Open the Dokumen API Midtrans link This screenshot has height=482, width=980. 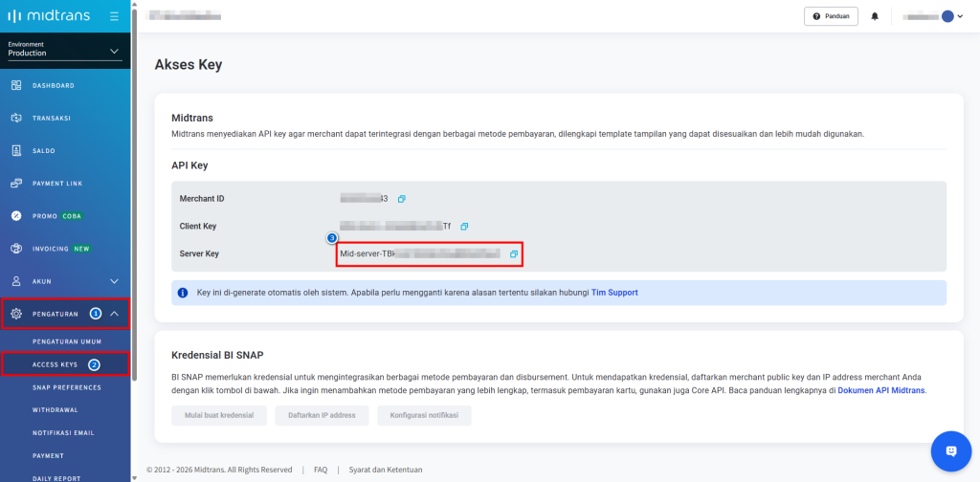click(881, 391)
